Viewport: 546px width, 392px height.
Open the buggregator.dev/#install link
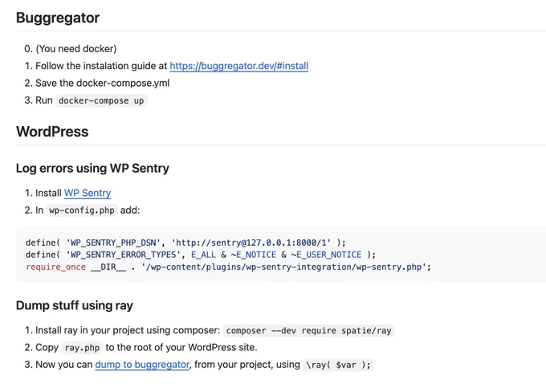click(x=239, y=66)
